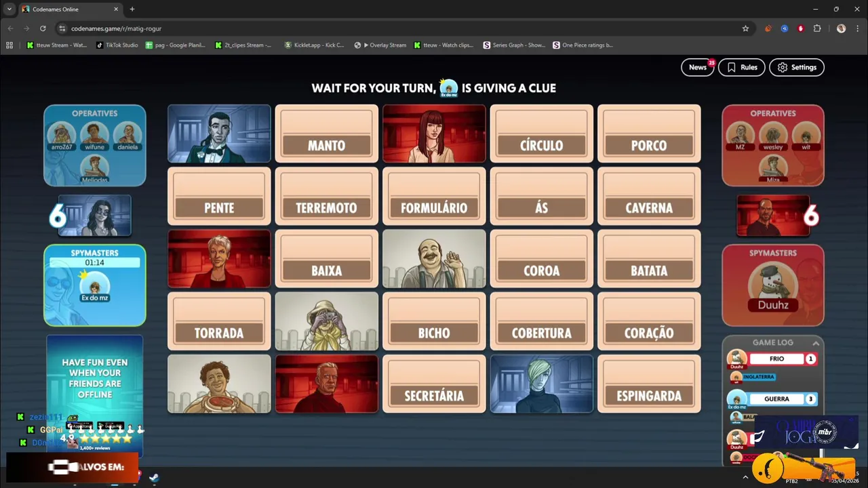The height and width of the screenshot is (488, 868).
Task: Click the FRIO clue in game log
Action: coord(776,359)
